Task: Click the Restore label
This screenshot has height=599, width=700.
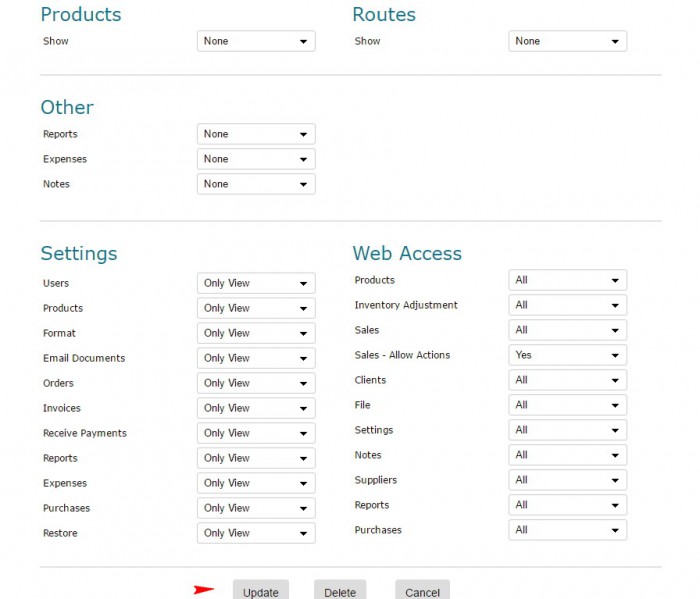Action: [x=60, y=533]
